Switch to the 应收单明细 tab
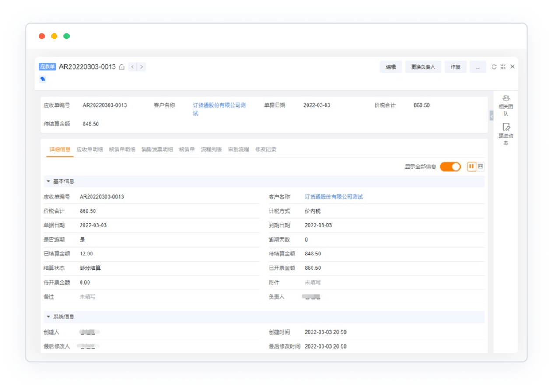 [x=90, y=150]
